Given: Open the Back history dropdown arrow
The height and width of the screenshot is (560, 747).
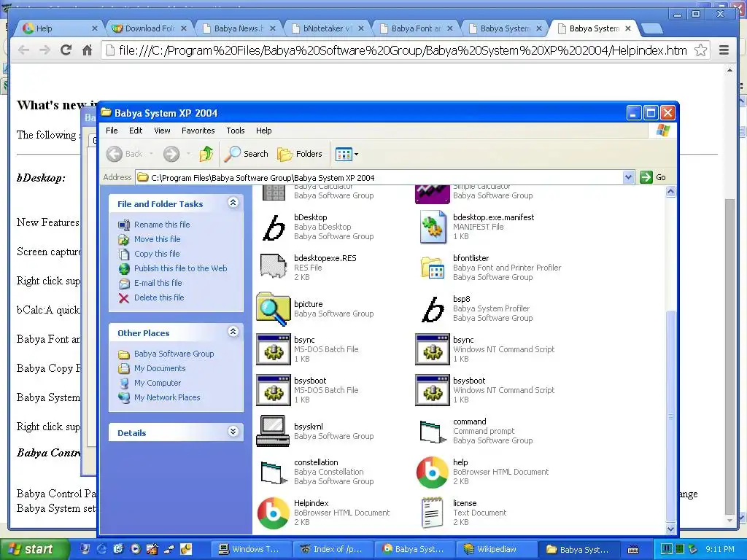Looking at the screenshot, I should (152, 154).
